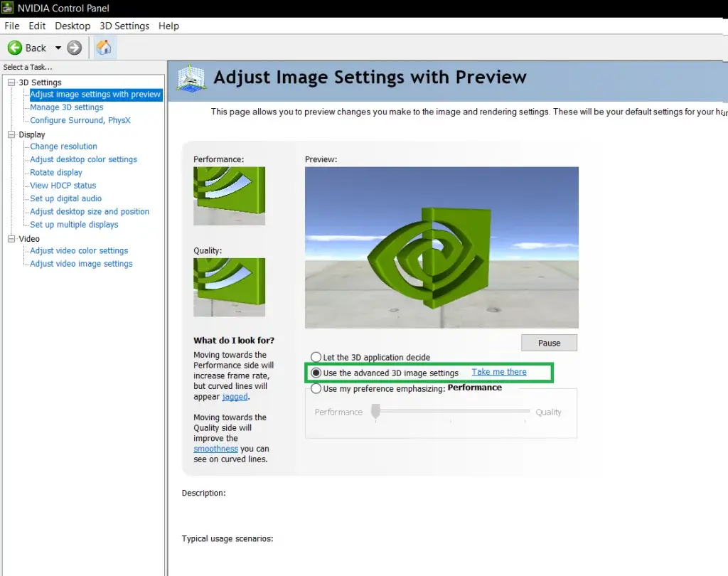Open Adjust desktop color settings
Viewport: 728px width, 576px height.
(84, 159)
